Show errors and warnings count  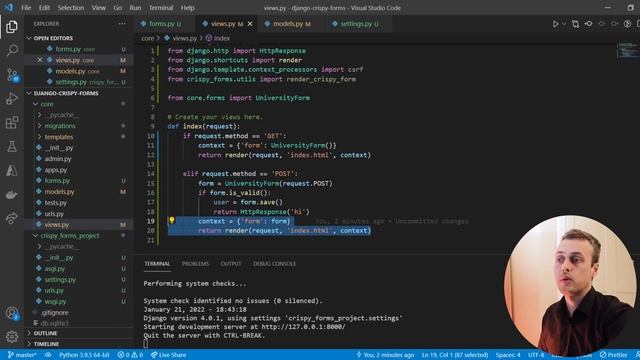[130, 355]
